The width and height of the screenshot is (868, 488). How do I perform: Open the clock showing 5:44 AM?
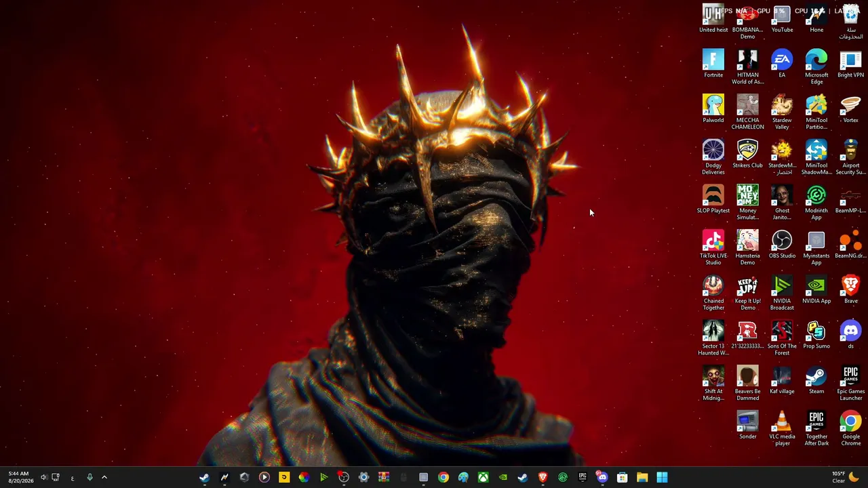[19, 477]
